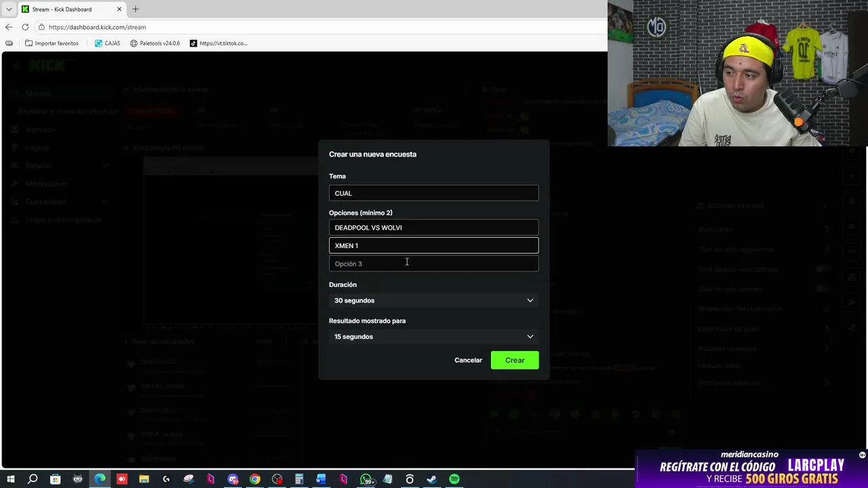Open Microsoft Word from taskbar
The image size is (868, 488).
(x=321, y=479)
